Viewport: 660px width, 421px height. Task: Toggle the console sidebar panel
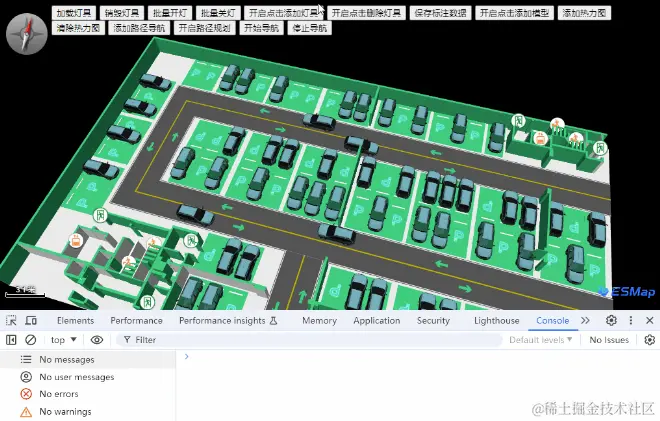click(11, 340)
